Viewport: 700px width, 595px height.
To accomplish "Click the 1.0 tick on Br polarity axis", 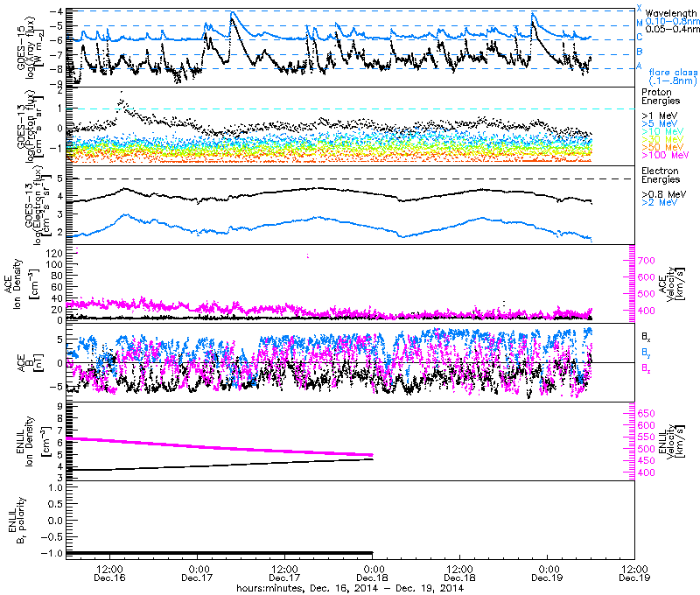I will 54,487.
